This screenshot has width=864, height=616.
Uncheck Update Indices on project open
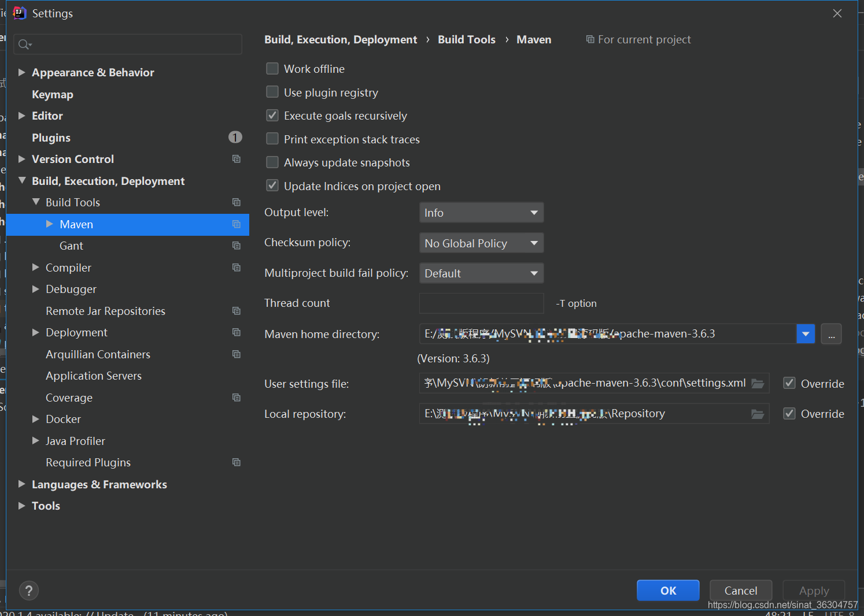pyautogui.click(x=272, y=185)
